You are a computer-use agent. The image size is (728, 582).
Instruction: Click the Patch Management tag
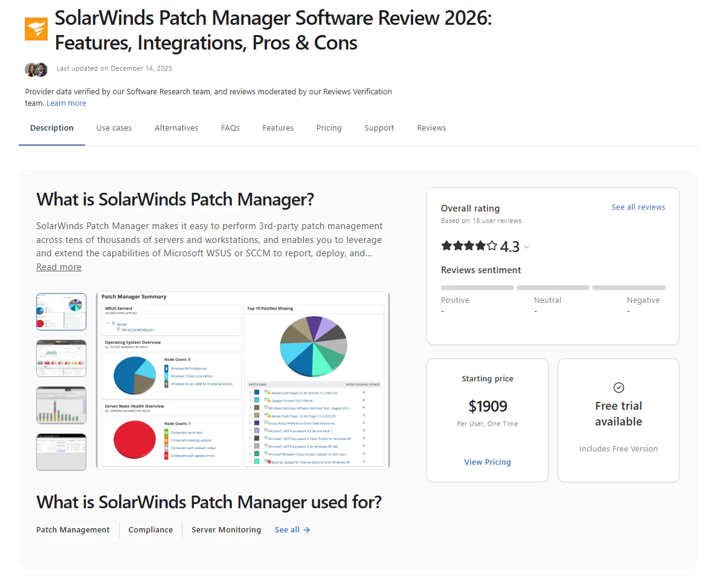coord(73,530)
